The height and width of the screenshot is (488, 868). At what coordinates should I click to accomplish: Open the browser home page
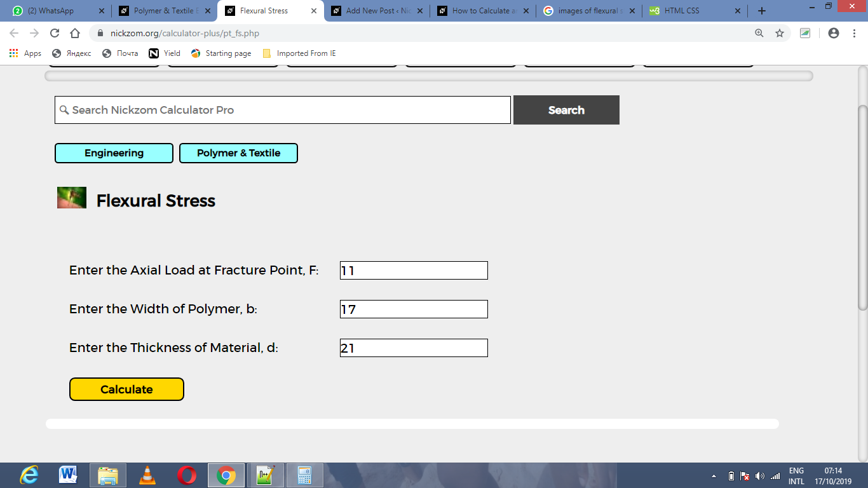click(75, 33)
